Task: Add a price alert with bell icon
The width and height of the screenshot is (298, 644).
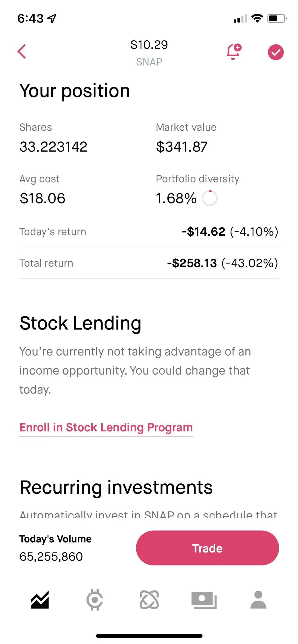Action: coord(234,52)
